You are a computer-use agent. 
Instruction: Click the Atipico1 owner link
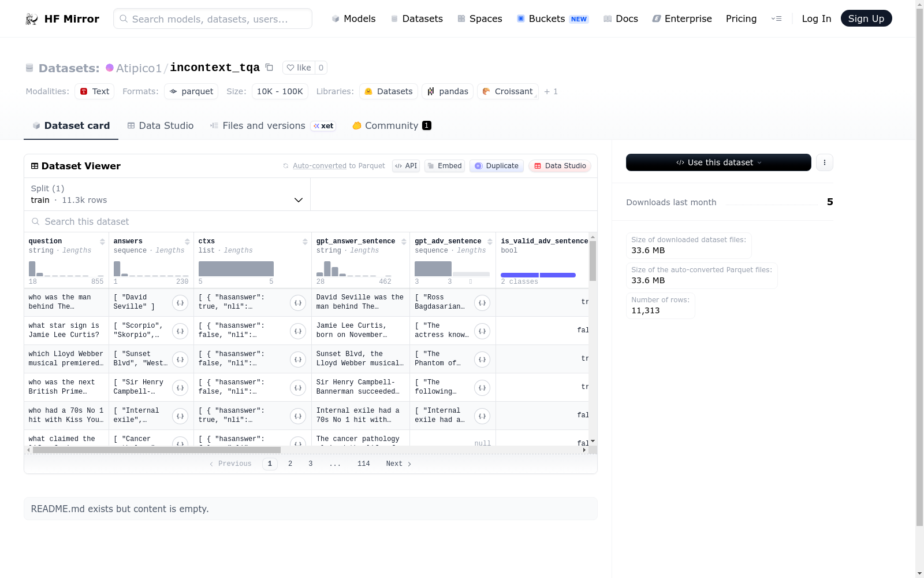click(139, 68)
